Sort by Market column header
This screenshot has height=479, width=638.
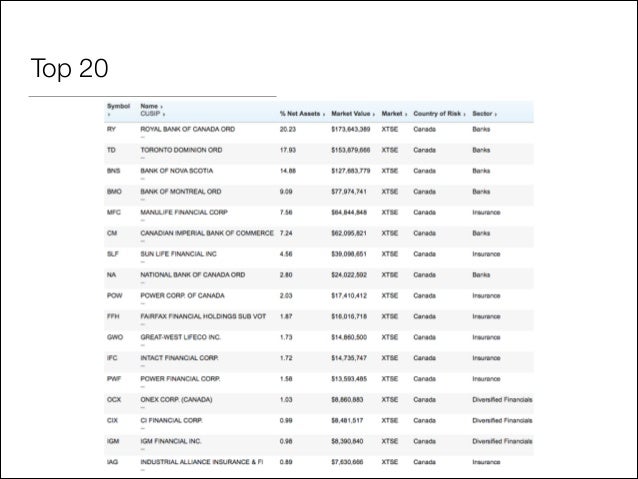click(394, 114)
